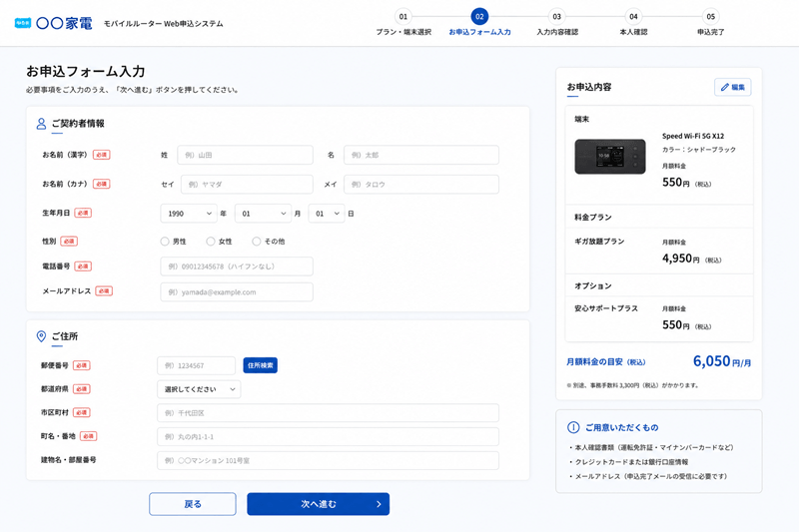Click the ギガ放題プラン plan name
Image resolution: width=799 pixels, height=532 pixels.
point(599,242)
